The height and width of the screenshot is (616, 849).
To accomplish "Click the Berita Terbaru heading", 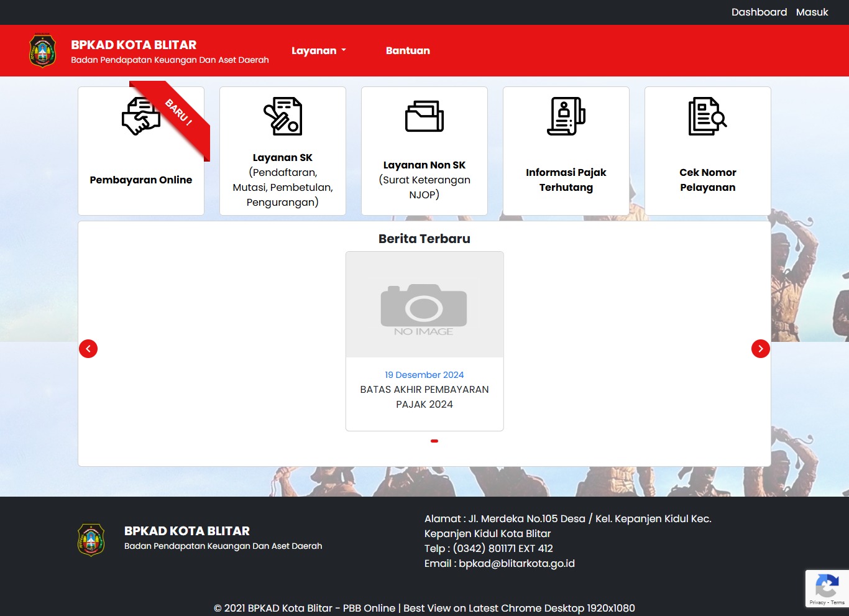I will click(424, 239).
